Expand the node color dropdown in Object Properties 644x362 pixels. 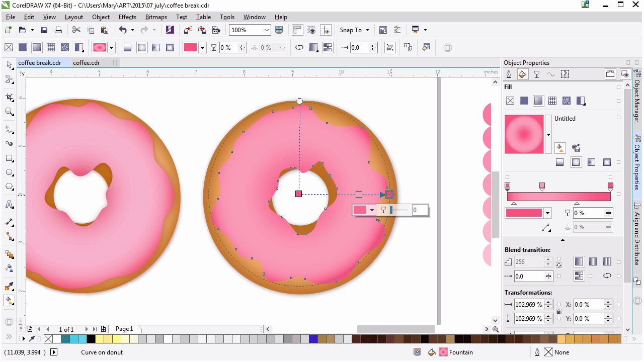(547, 213)
